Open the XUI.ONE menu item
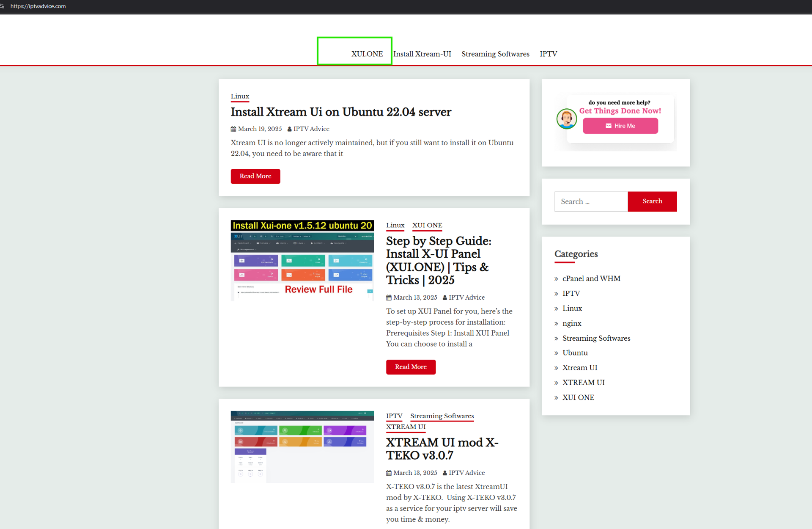 (367, 54)
